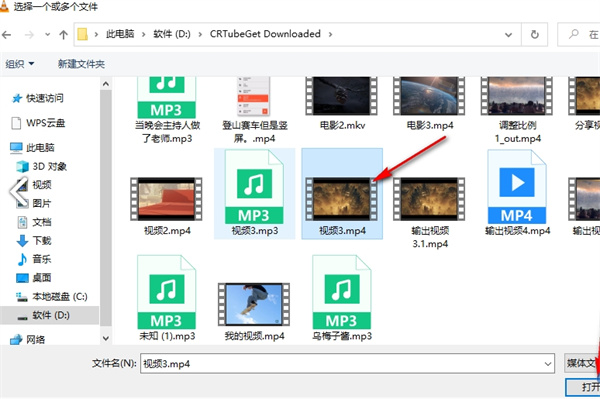Open 文档 folder in sidebar
The width and height of the screenshot is (600, 399).
point(34,222)
